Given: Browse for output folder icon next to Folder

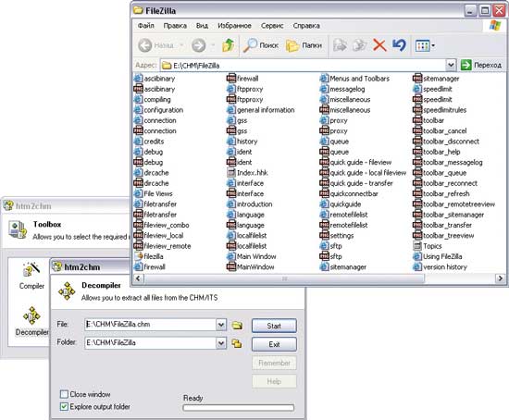Looking at the screenshot, I should [x=237, y=343].
